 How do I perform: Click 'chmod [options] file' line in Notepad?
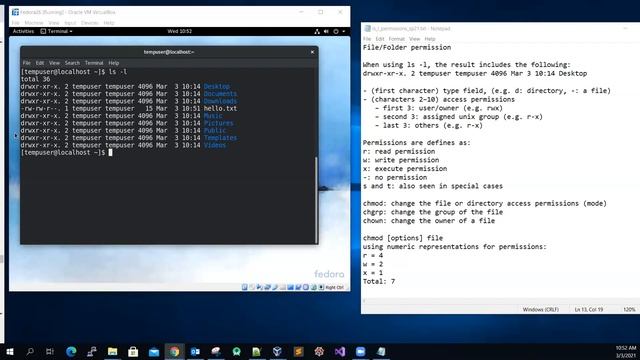(403, 238)
